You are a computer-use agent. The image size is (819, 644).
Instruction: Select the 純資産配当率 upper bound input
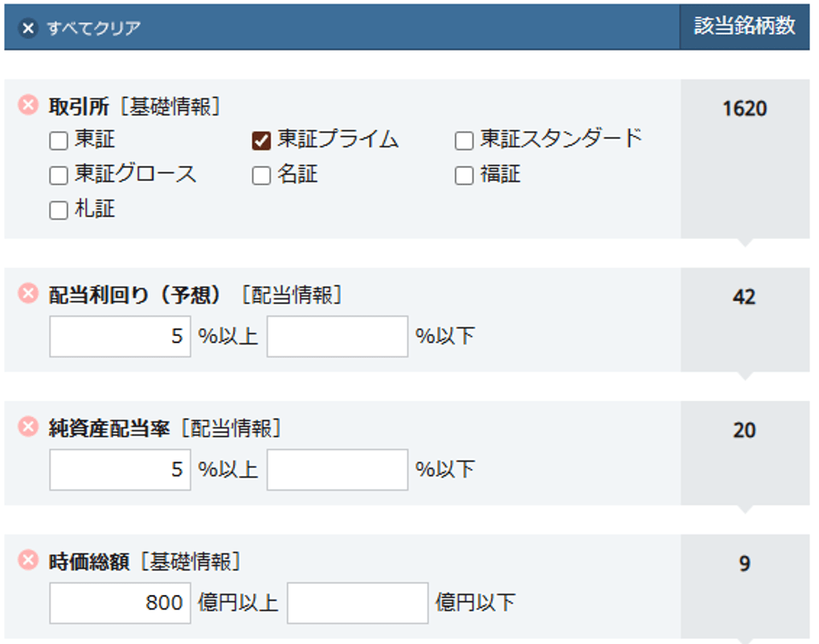[x=338, y=470]
